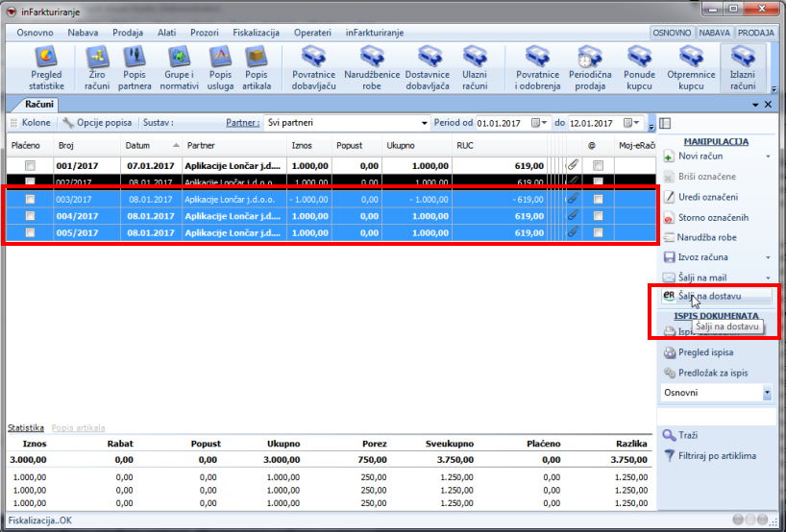Screen dimensions: 786x532
Task: Open Prodaja menu
Action: (x=128, y=33)
